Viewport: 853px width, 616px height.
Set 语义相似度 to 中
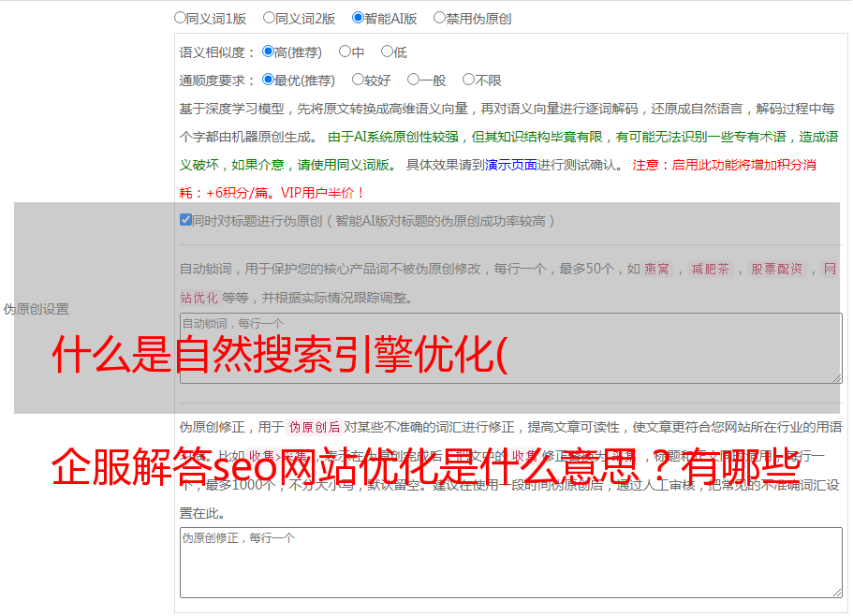pyautogui.click(x=346, y=52)
